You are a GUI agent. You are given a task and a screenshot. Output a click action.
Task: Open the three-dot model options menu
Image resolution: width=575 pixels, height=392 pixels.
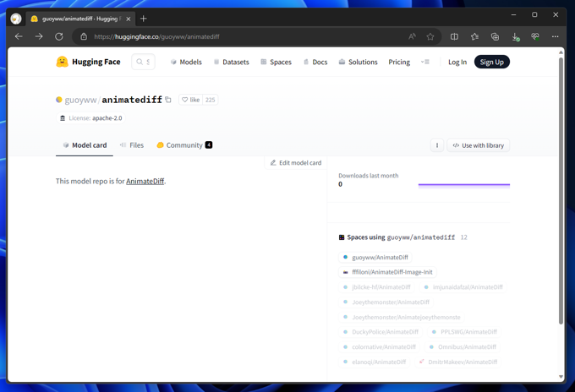coord(437,145)
